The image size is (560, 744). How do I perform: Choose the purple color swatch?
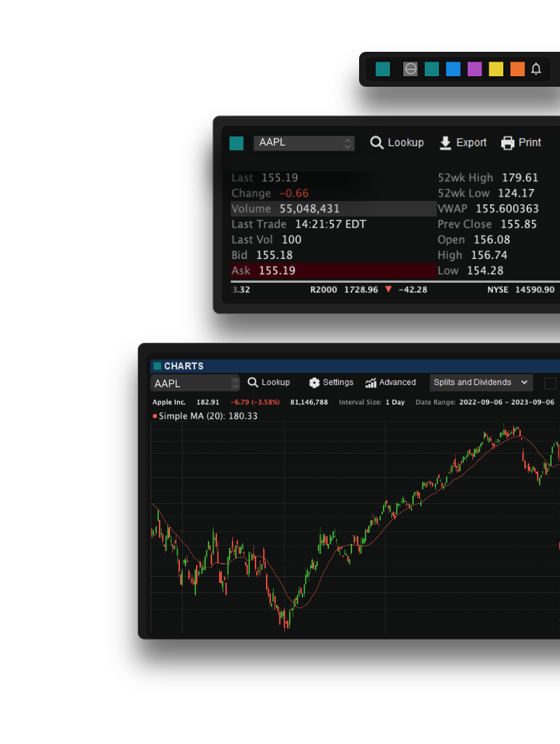click(475, 69)
